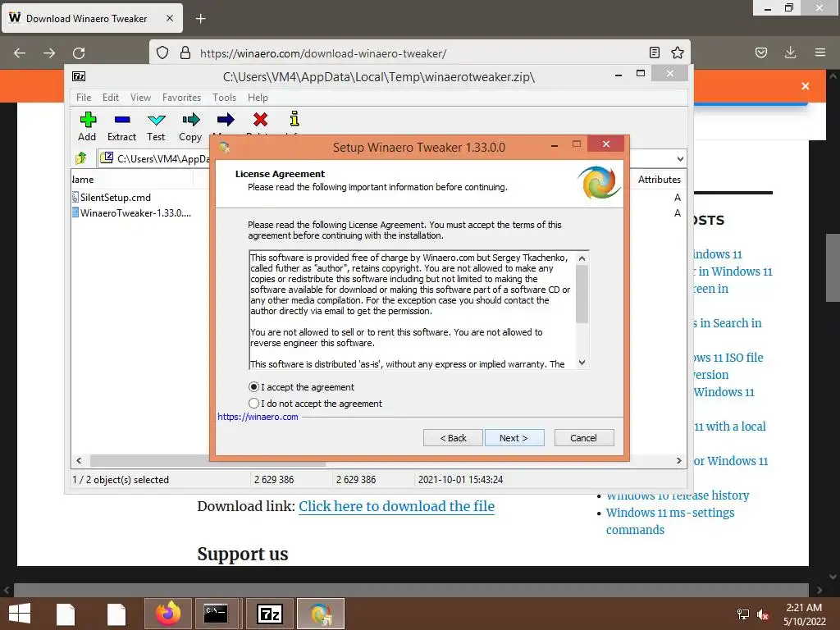This screenshot has height=630, width=840.
Task: Expand the 7-Zip address path dropdown
Action: 680,158
